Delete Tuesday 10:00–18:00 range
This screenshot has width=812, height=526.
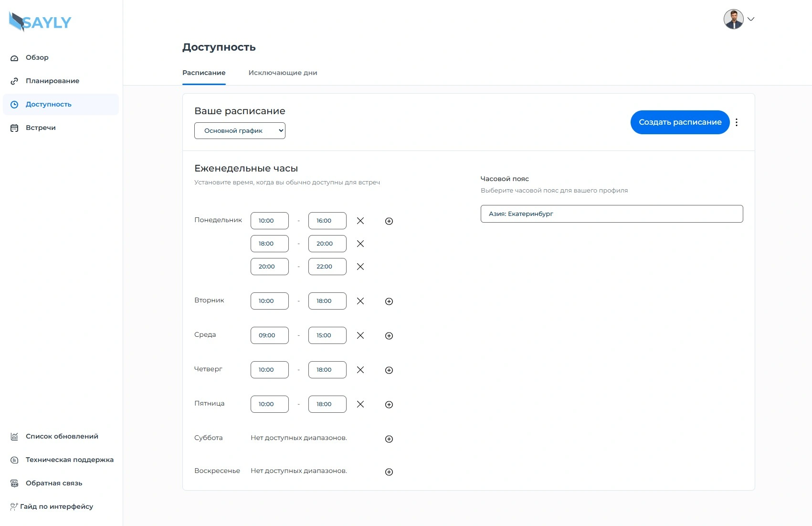click(x=360, y=301)
